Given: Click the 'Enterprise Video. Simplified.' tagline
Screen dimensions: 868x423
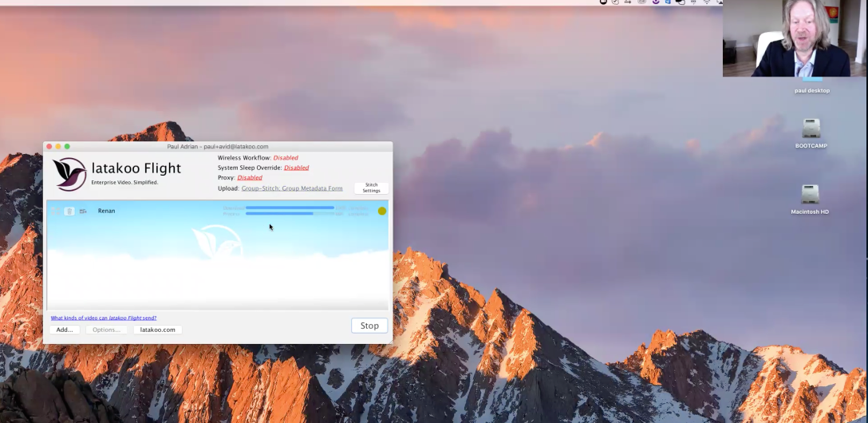Looking at the screenshot, I should pos(124,182).
